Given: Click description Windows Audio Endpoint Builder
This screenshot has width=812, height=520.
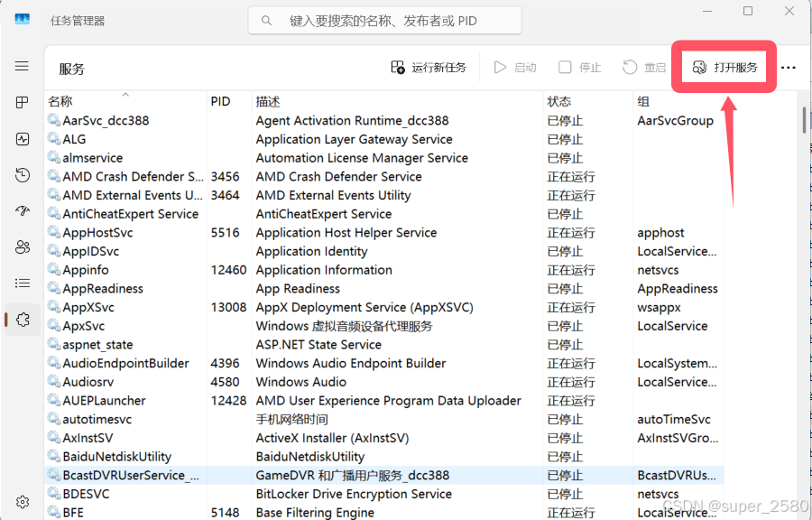Looking at the screenshot, I should point(351,363).
